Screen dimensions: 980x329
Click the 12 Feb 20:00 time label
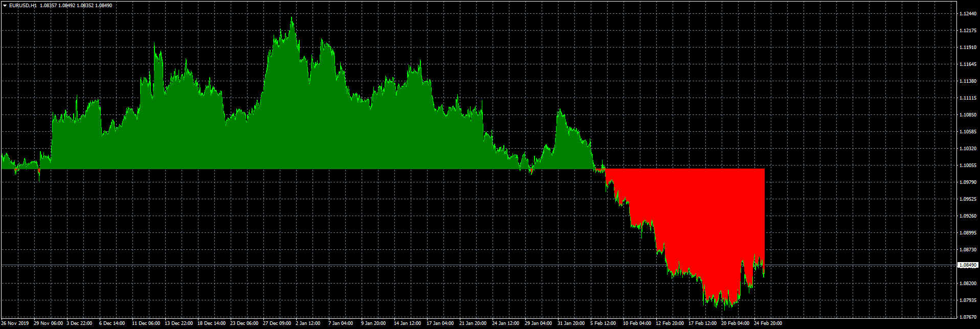pos(670,323)
